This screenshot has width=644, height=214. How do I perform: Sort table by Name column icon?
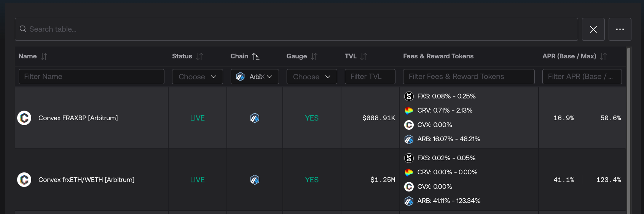(44, 56)
